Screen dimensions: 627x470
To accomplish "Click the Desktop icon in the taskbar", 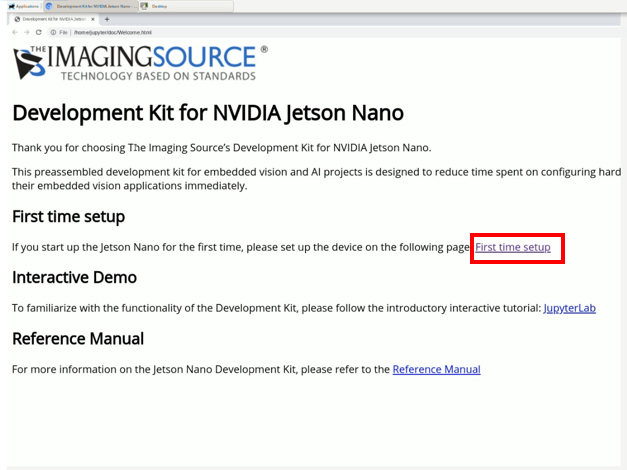I will coord(144,6).
